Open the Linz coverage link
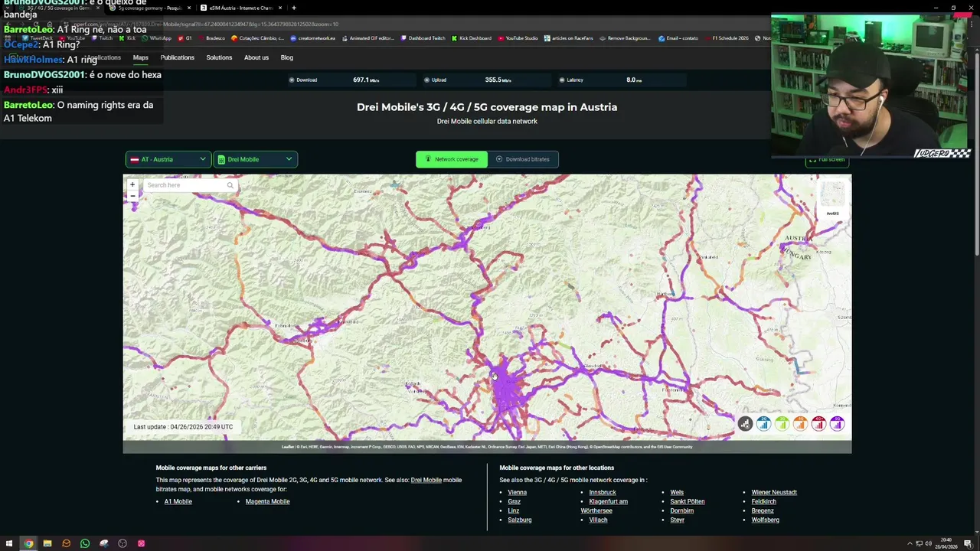Screen dimensions: 980x551 point(514,510)
